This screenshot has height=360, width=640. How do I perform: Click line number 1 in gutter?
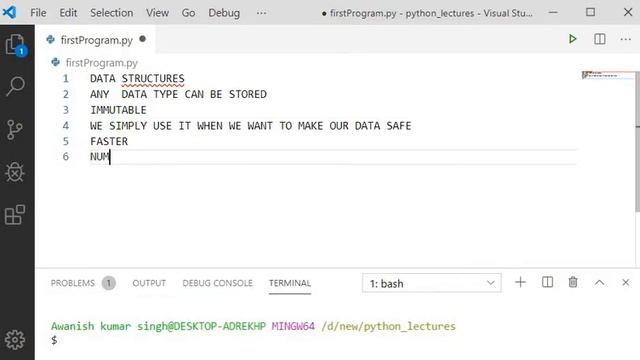click(66, 78)
